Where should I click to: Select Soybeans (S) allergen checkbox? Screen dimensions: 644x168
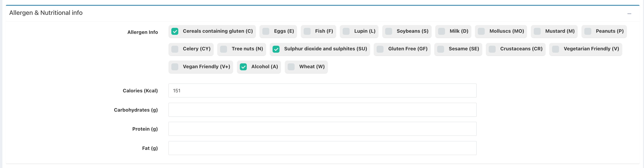click(388, 31)
